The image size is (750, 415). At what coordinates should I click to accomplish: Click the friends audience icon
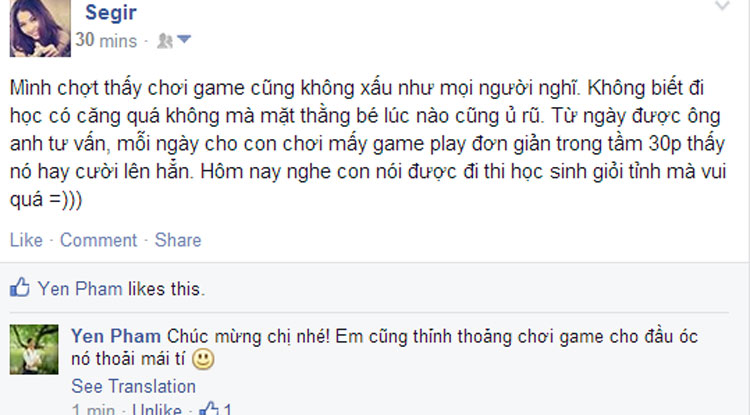165,41
